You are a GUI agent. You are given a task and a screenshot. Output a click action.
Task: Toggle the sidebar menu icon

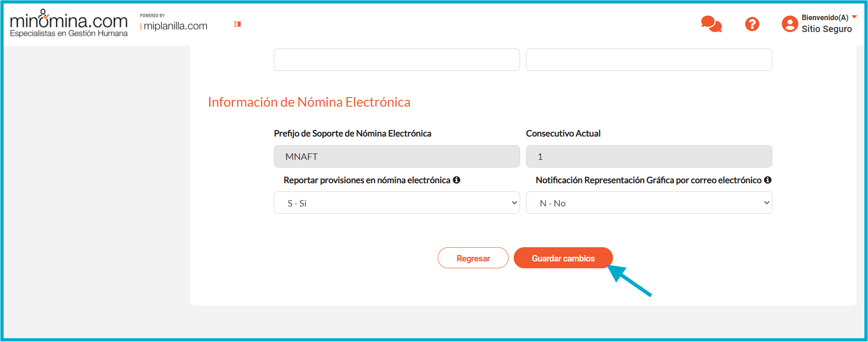click(237, 24)
